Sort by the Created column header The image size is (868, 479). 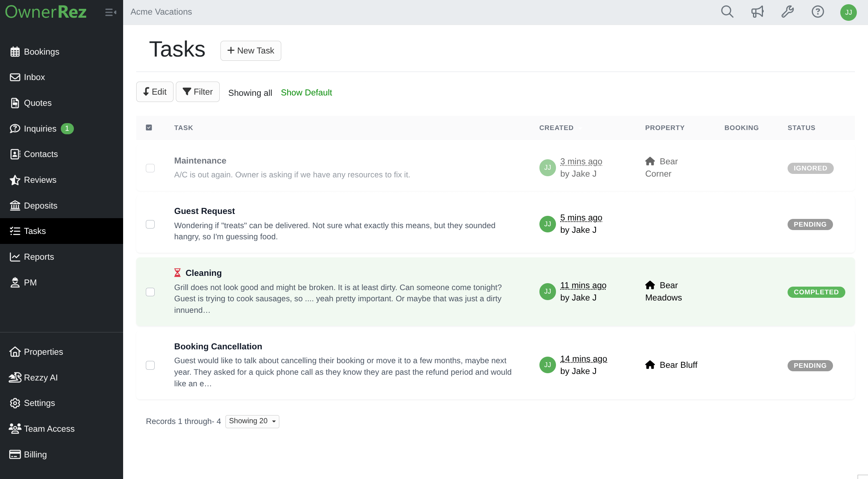pyautogui.click(x=556, y=128)
